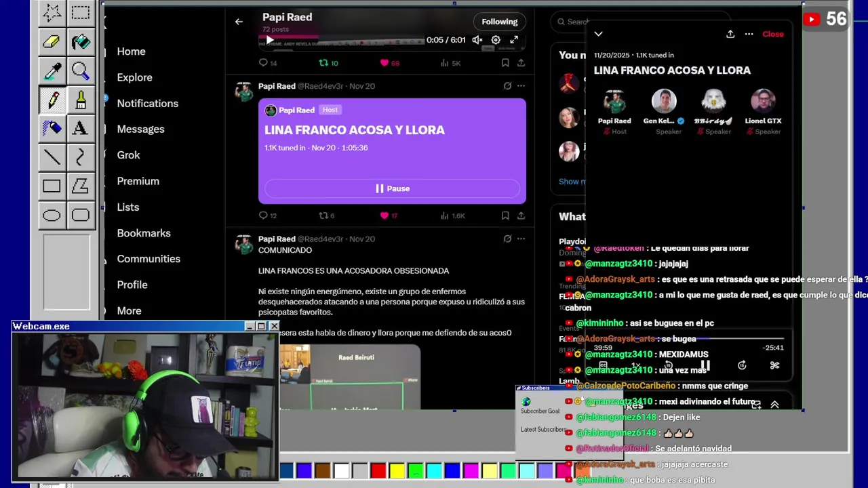868x488 pixels.
Task: Skip forward 15 seconds in Space playback
Action: (742, 365)
